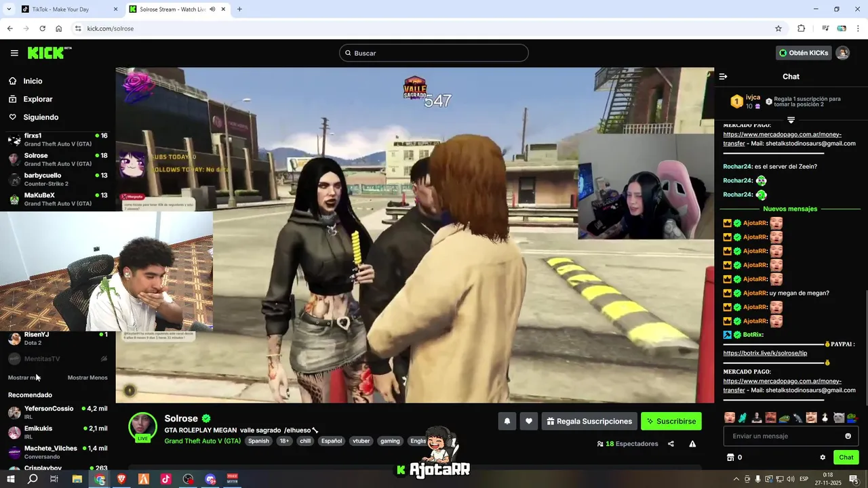Go to the browser home page
The height and width of the screenshot is (488, 868).
click(59, 28)
